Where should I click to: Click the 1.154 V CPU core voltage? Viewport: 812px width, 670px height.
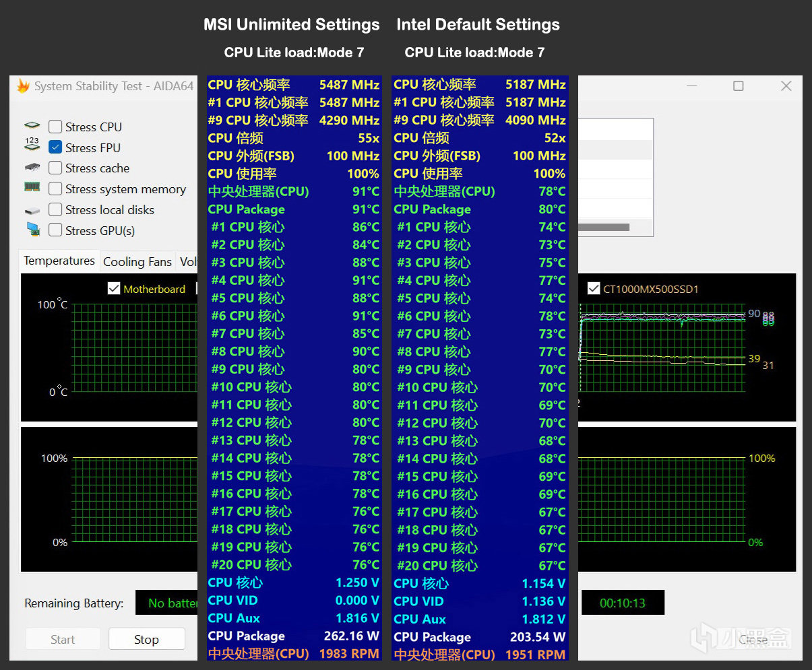click(544, 584)
